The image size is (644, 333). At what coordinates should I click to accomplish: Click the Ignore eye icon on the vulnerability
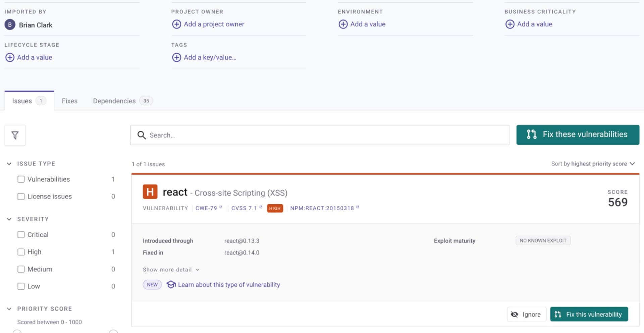point(515,314)
